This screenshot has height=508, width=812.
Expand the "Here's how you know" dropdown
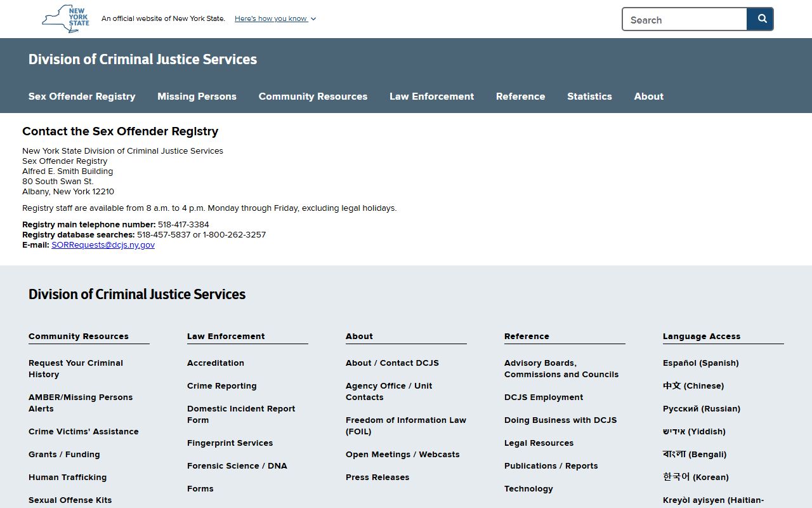coord(275,18)
